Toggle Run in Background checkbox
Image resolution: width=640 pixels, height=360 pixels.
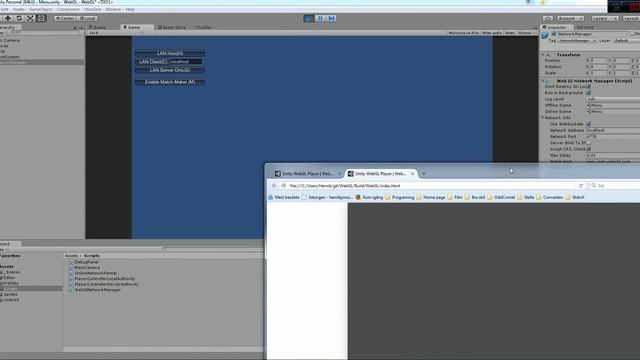589,93
